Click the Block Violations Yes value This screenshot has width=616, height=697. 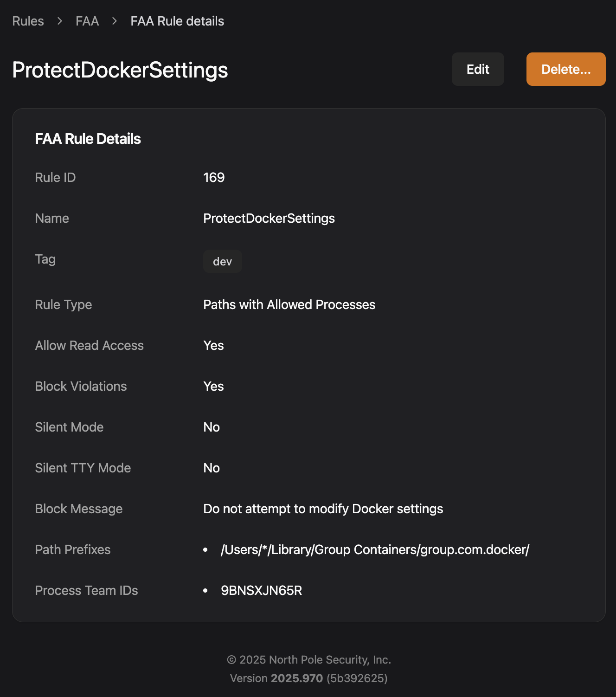point(213,386)
